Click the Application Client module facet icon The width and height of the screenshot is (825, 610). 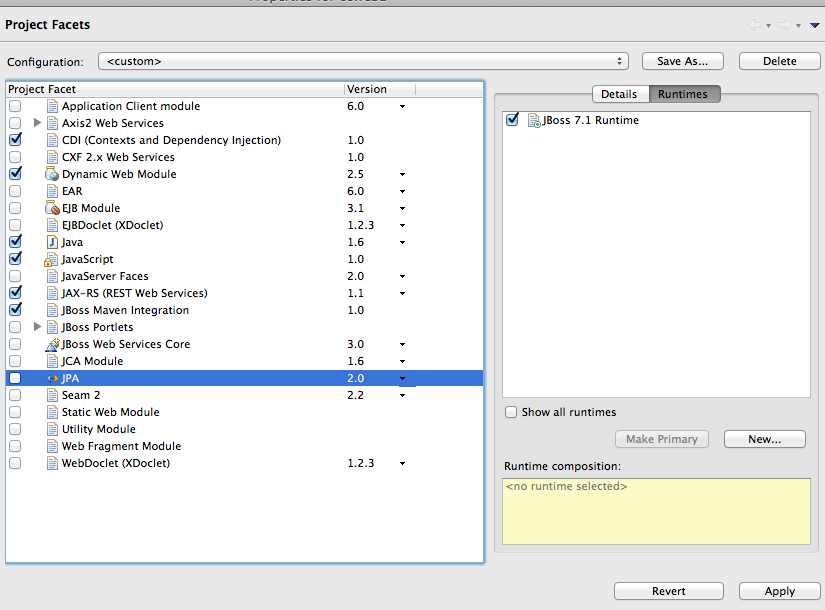tap(52, 106)
